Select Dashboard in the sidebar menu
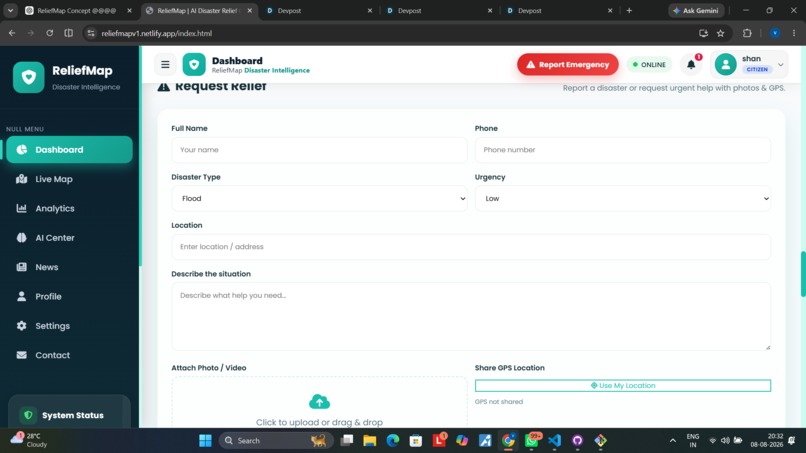This screenshot has width=806, height=453. pyautogui.click(x=69, y=150)
